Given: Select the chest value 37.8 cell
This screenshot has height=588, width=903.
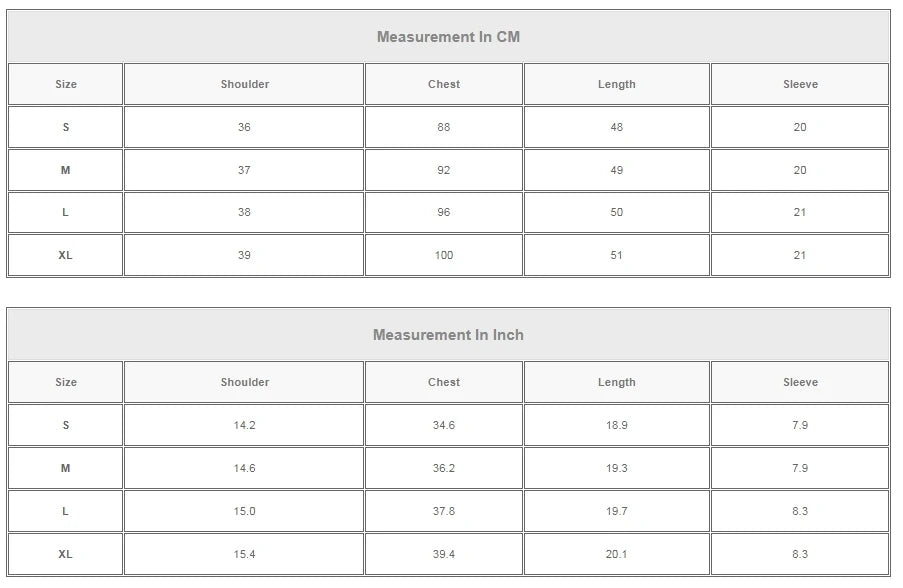Looking at the screenshot, I should tap(443, 512).
